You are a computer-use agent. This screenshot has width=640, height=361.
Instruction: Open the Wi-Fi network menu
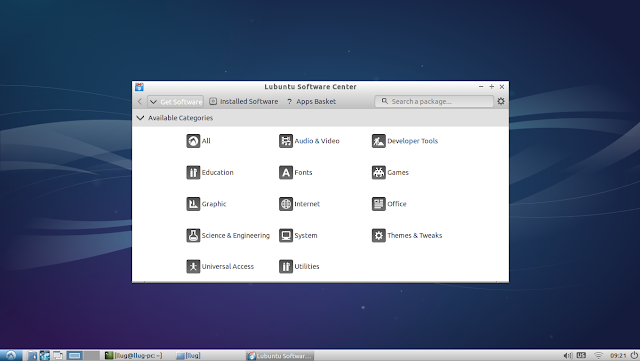598,356
